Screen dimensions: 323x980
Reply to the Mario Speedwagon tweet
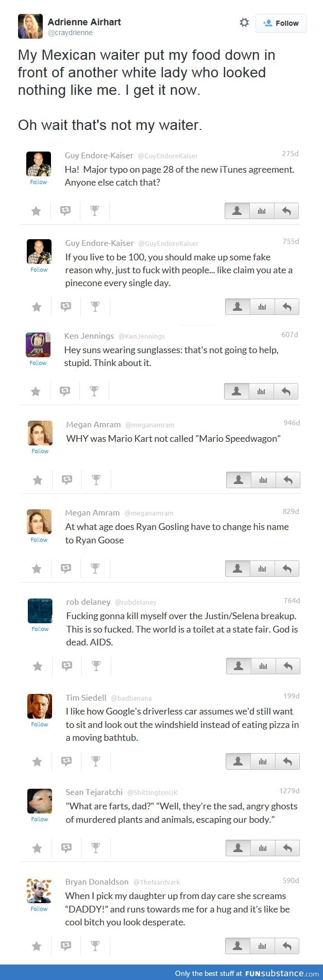(x=288, y=480)
